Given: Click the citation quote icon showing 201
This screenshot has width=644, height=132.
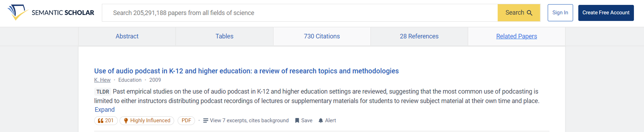Looking at the screenshot, I should pos(100,121).
